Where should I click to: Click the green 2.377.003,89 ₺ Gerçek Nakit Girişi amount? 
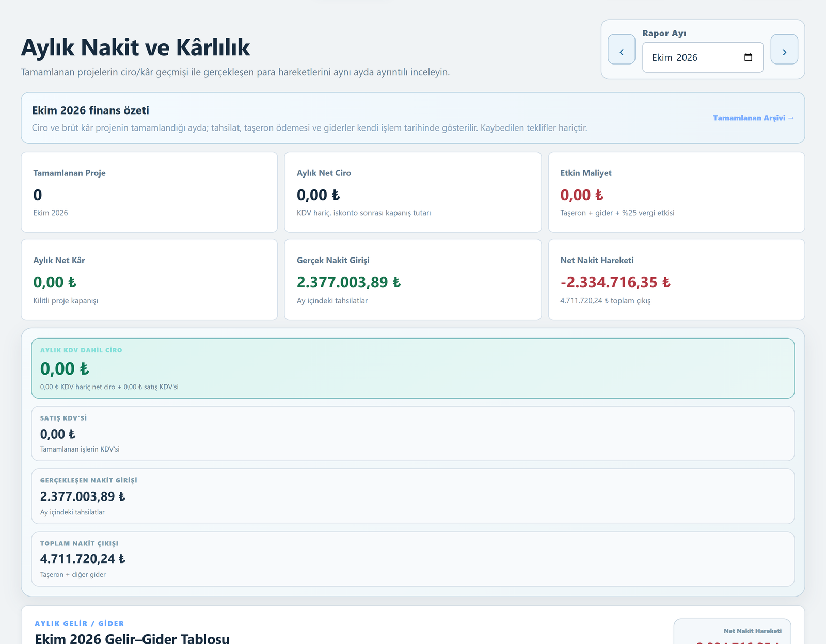coord(348,282)
